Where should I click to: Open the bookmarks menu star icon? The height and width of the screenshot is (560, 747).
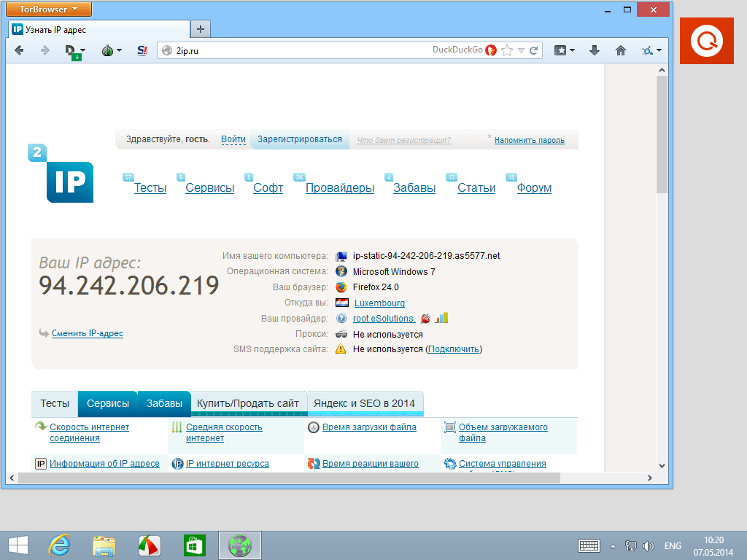click(x=560, y=50)
